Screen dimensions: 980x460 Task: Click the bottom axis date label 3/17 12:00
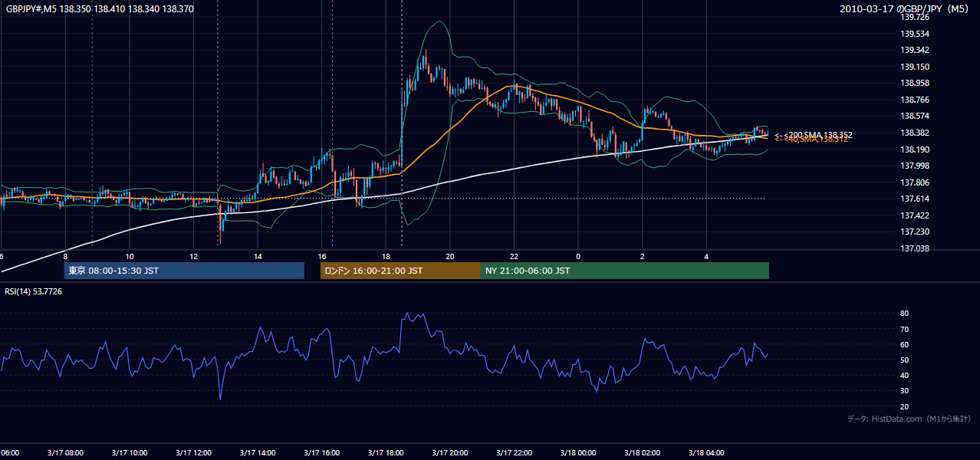[x=193, y=453]
